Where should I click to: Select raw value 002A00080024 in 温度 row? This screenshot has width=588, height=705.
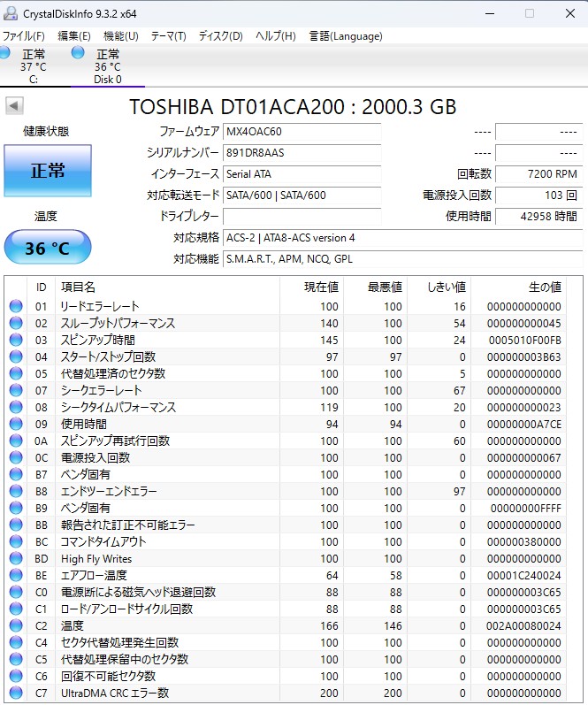click(x=523, y=626)
